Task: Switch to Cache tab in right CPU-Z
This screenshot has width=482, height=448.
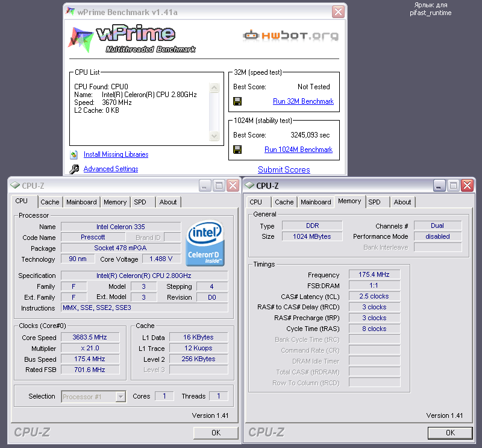Action: [x=284, y=202]
